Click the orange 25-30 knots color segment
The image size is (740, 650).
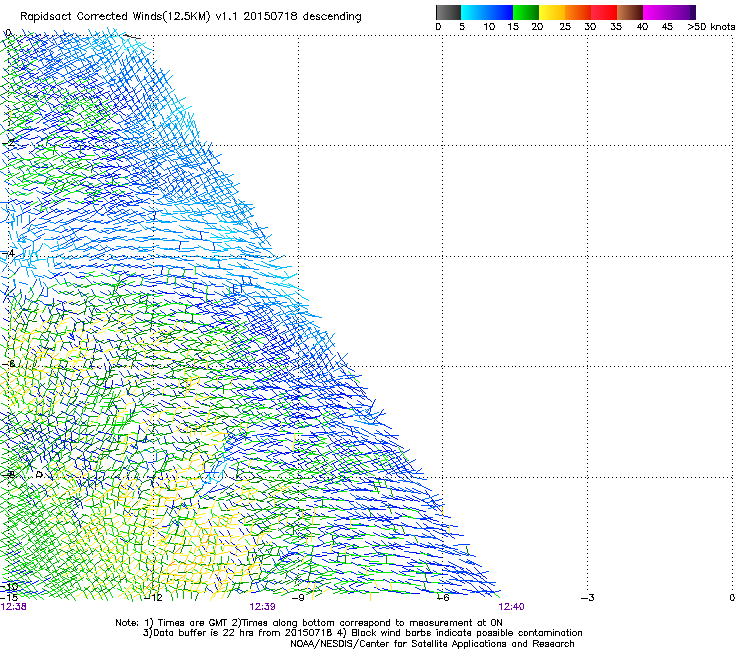click(578, 12)
